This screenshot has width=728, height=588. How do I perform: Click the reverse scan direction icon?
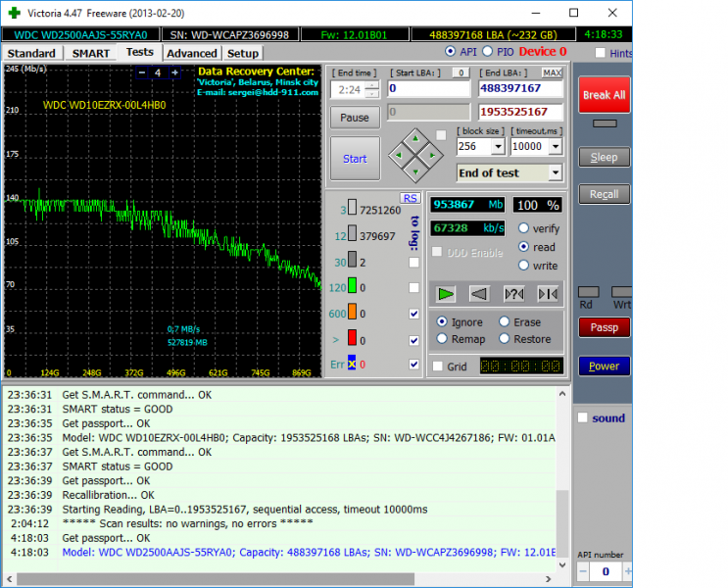(x=479, y=292)
